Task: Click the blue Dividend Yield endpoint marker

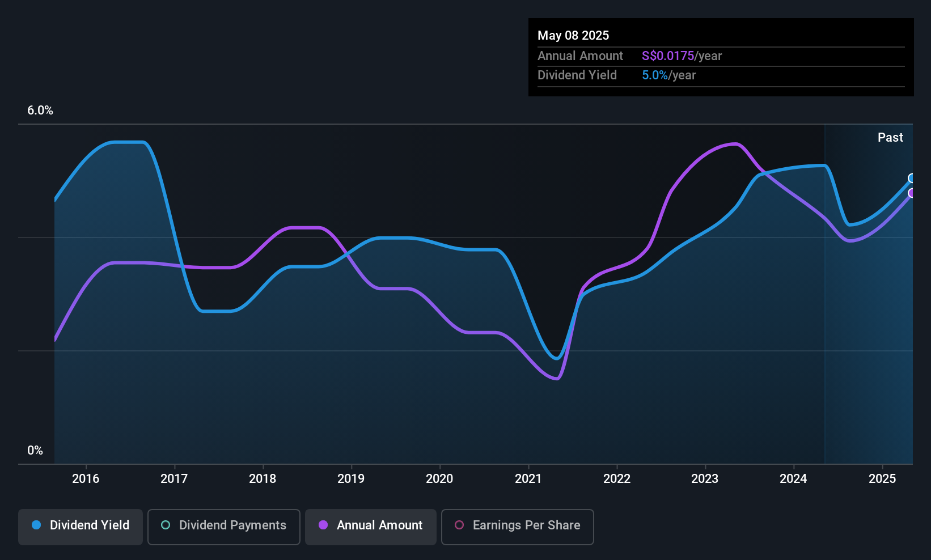Action: pos(912,179)
